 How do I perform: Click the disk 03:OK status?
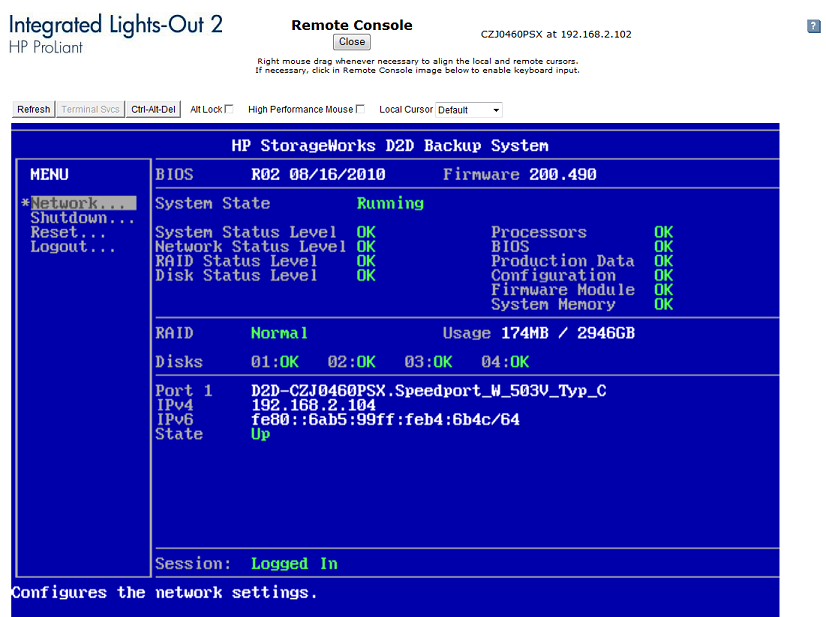coord(428,362)
